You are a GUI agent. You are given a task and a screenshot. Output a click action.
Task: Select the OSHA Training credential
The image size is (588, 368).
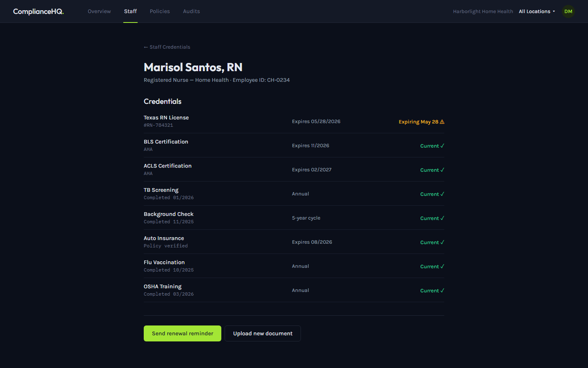(163, 287)
